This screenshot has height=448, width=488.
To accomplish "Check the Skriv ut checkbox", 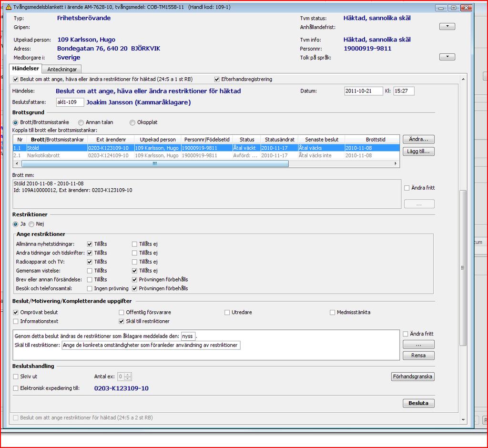I will pos(16,377).
